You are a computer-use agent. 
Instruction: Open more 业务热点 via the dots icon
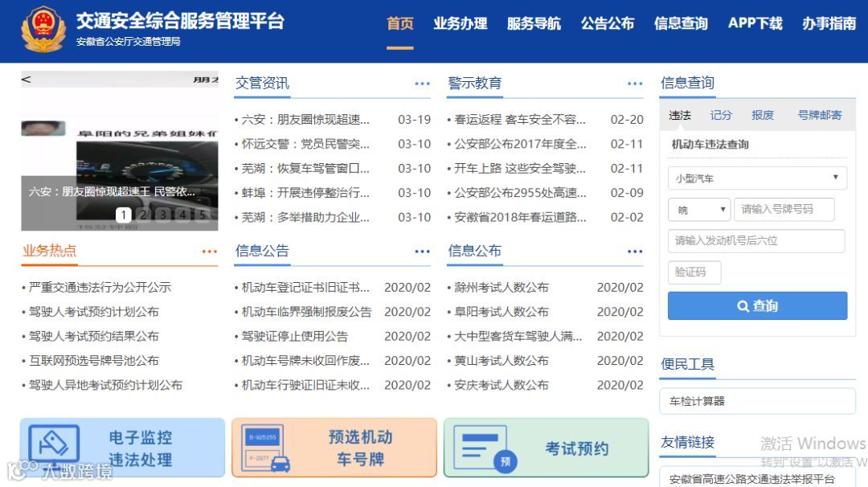tap(210, 252)
